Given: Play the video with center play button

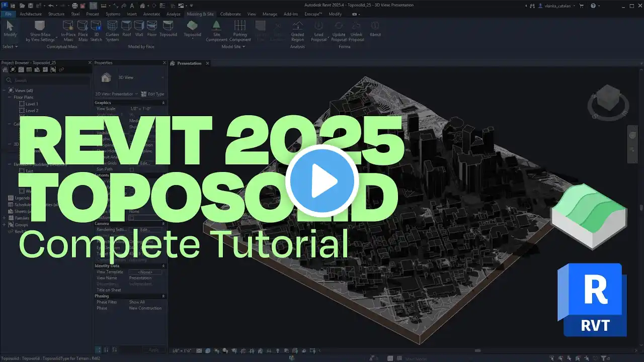Looking at the screenshot, I should 322,181.
